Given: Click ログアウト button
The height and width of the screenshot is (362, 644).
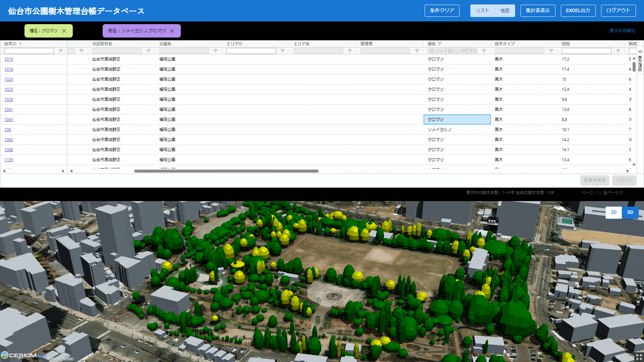Looking at the screenshot, I should tap(619, 11).
